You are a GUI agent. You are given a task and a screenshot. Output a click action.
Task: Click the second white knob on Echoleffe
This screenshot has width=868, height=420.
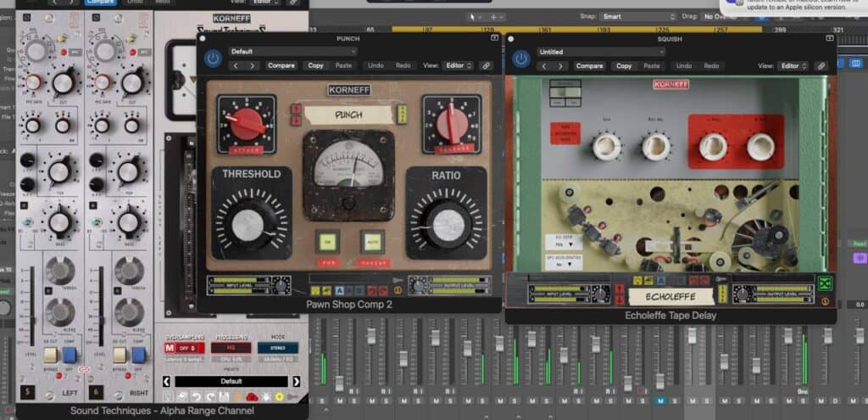click(657, 147)
